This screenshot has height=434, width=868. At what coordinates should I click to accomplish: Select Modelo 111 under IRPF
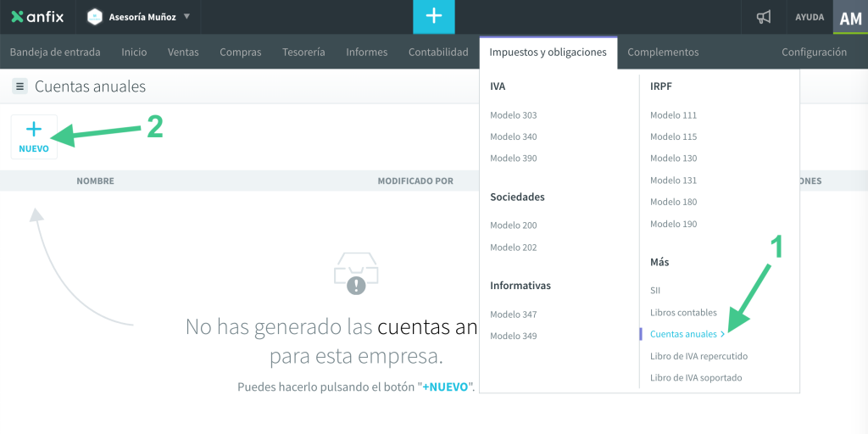tap(673, 115)
